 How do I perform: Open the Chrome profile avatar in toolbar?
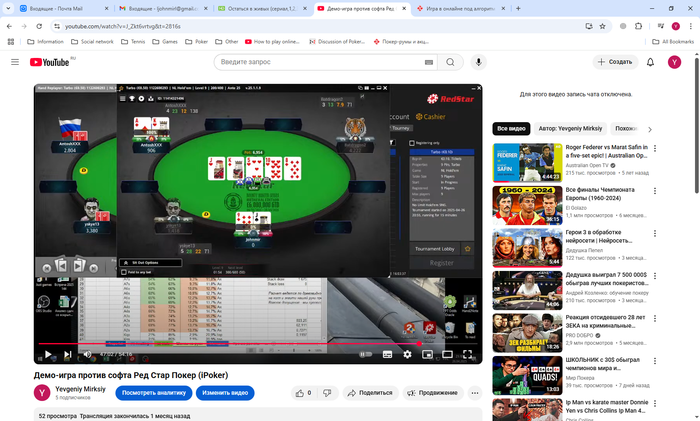675,26
